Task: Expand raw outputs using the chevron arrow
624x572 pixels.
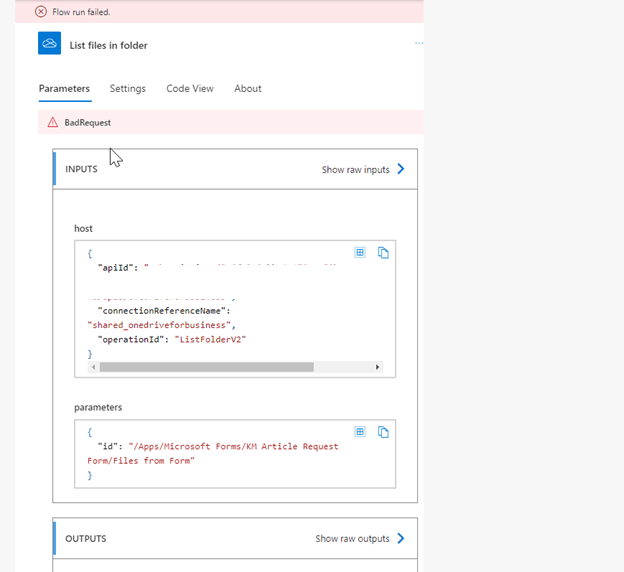Action: coord(401,538)
